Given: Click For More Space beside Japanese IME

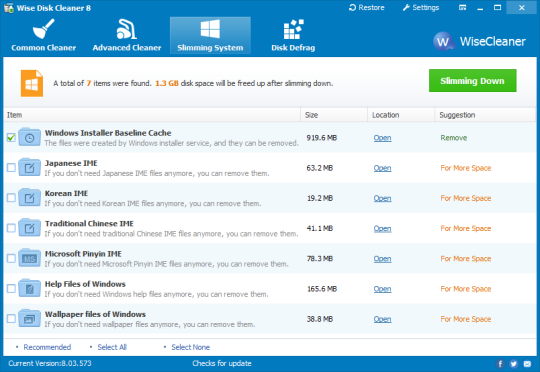Looking at the screenshot, I should tap(466, 168).
